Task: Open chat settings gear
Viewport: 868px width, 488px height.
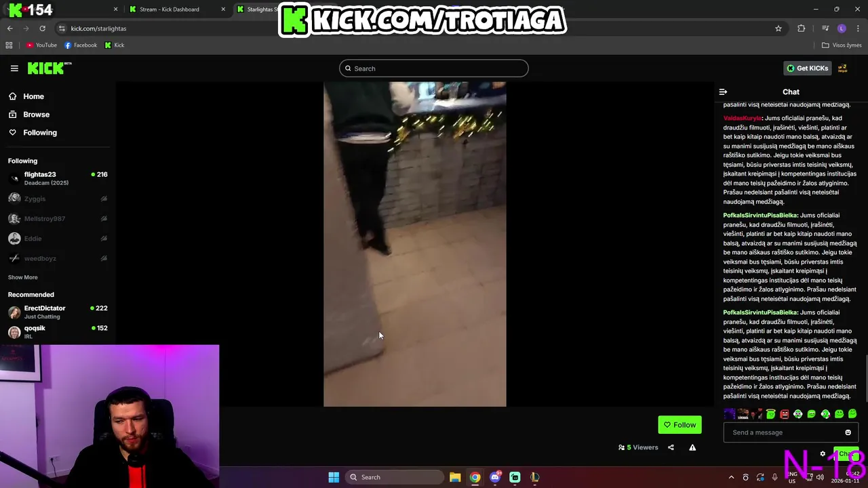Action: pos(823,454)
